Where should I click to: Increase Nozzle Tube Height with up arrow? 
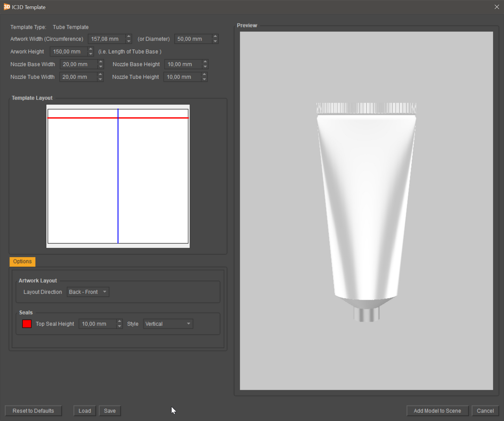(x=204, y=75)
